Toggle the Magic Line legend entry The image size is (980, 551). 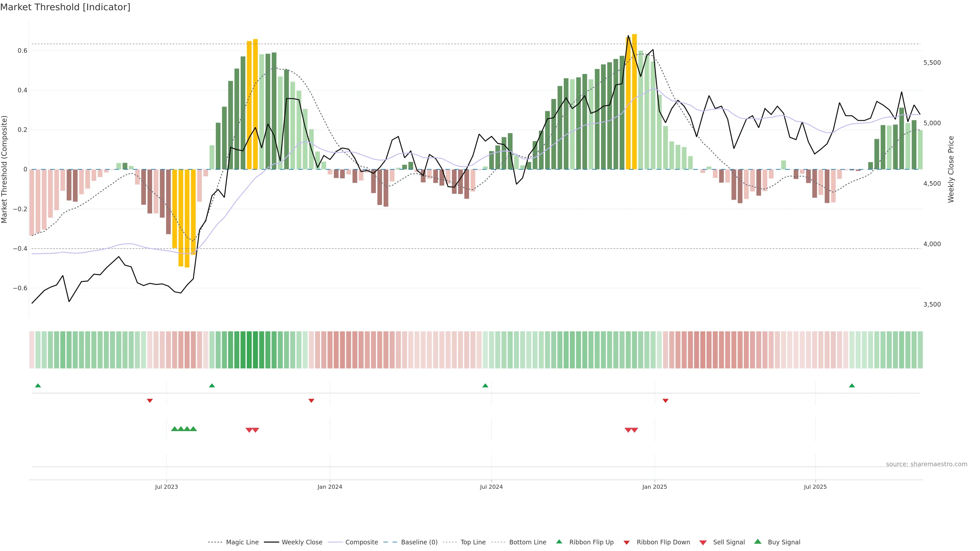(x=242, y=542)
